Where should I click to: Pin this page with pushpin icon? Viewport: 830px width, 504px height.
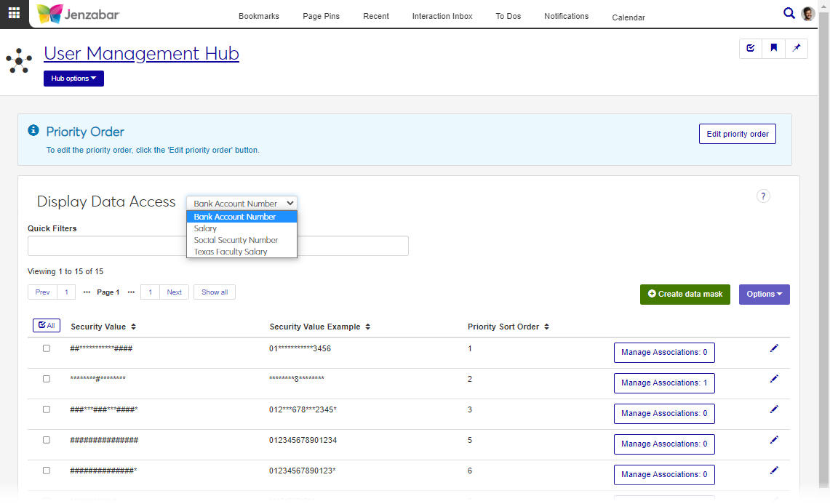[x=796, y=49]
